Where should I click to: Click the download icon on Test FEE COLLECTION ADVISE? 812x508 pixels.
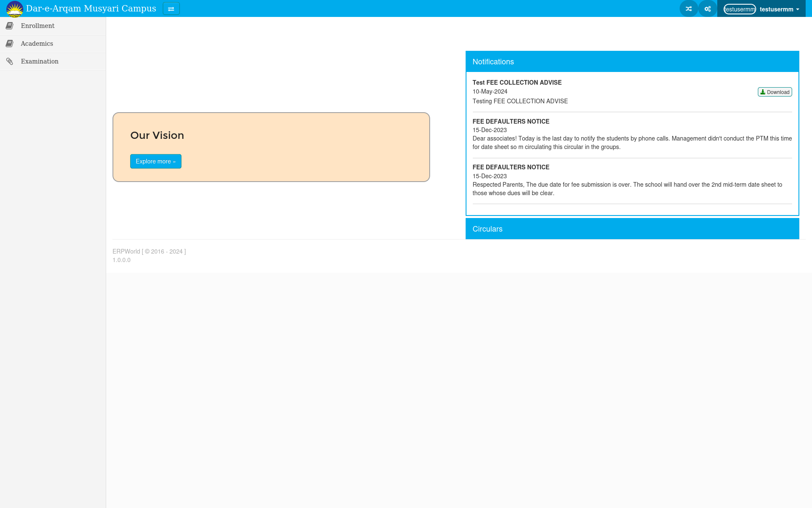coord(763,92)
